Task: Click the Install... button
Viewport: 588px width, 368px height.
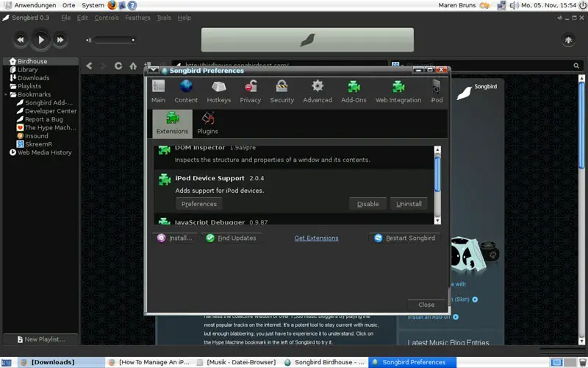Action: (x=175, y=238)
